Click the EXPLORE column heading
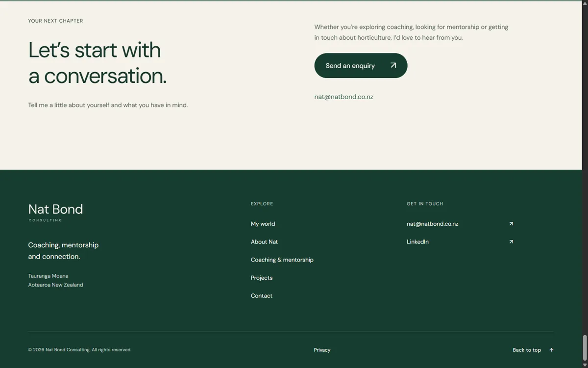 tap(262, 204)
